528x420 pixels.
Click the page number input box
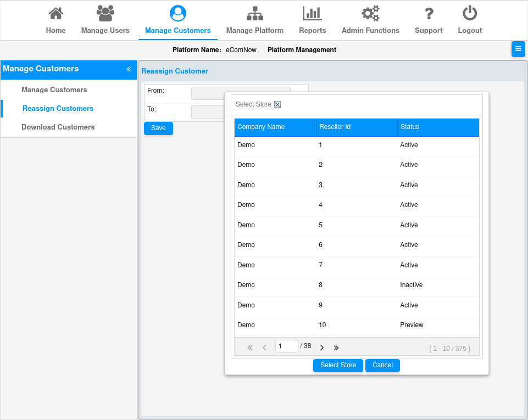[x=286, y=346]
